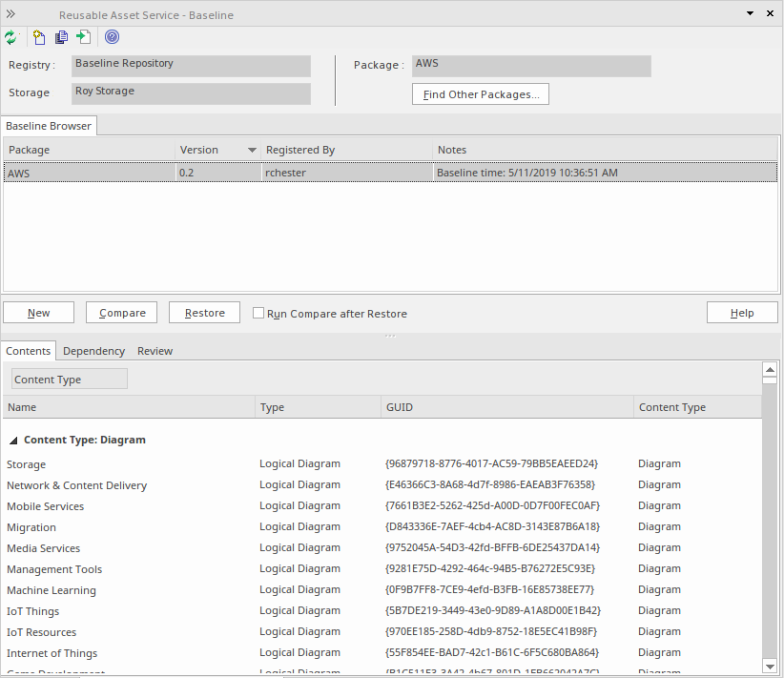Click the New button
The image size is (784, 678).
tap(39, 313)
